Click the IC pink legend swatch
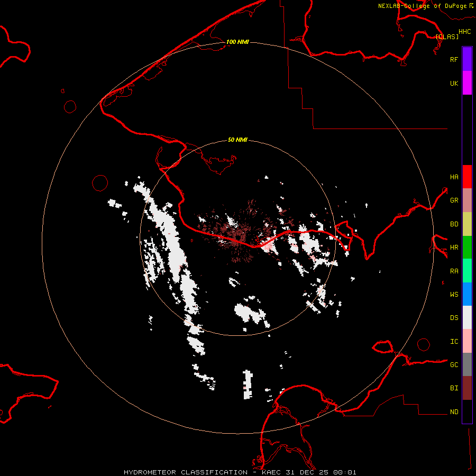 point(467,341)
